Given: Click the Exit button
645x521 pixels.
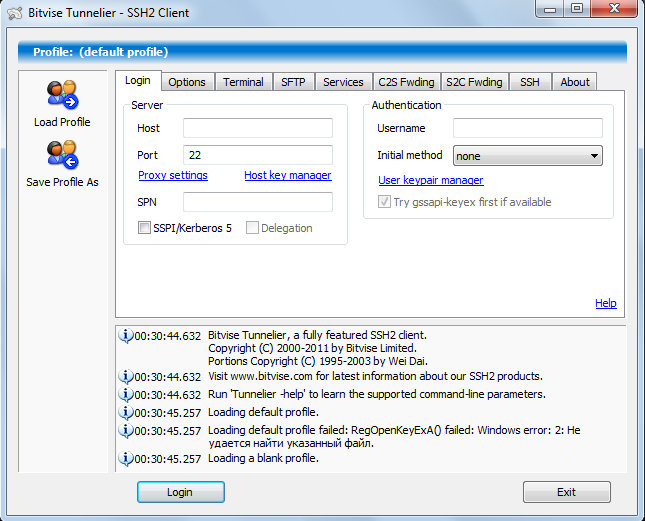Looking at the screenshot, I should [x=566, y=492].
